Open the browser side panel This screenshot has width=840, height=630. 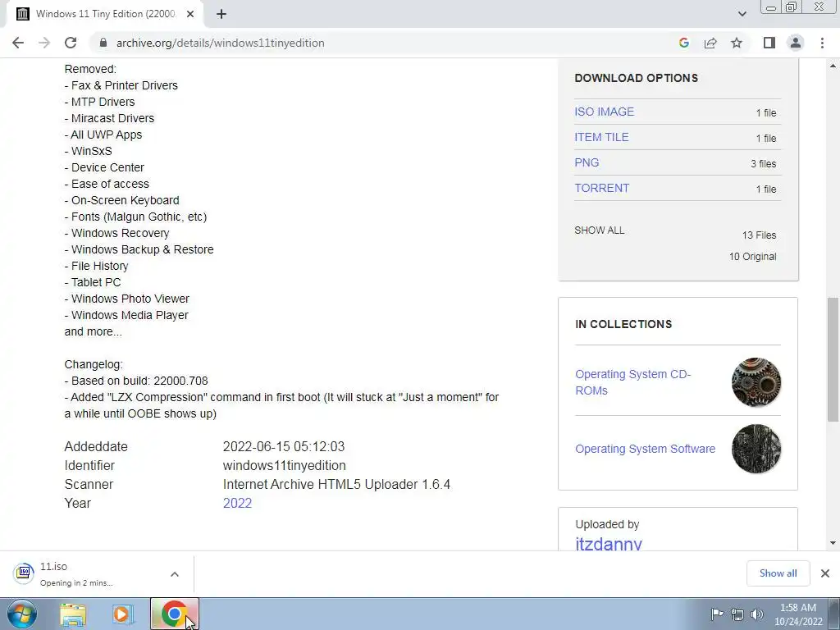point(769,43)
